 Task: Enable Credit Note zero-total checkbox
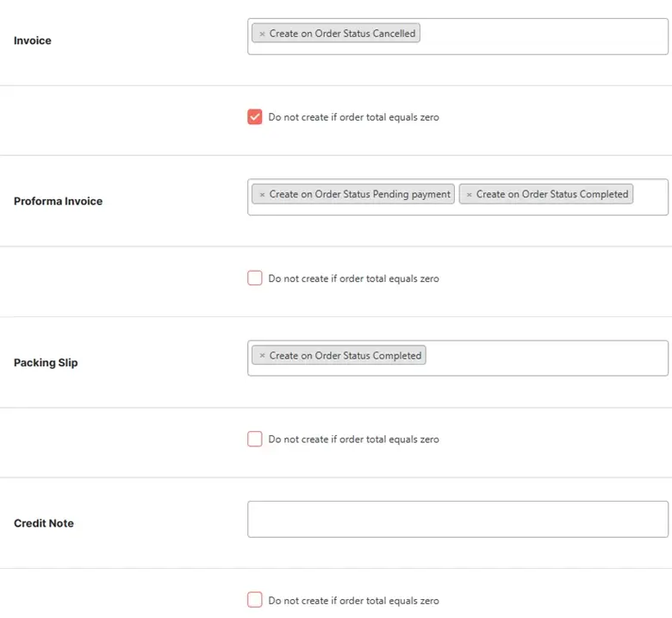point(254,600)
